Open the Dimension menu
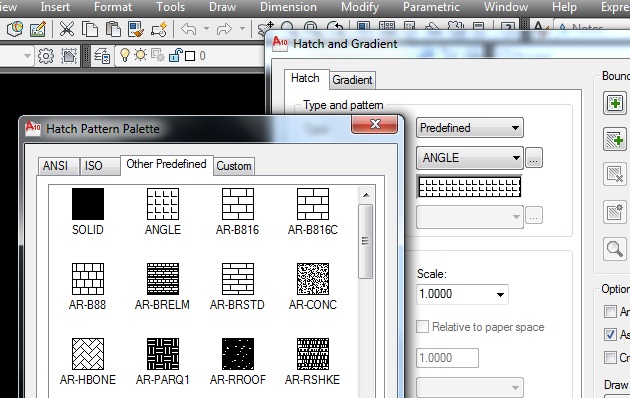This screenshot has height=398, width=630. [x=288, y=7]
